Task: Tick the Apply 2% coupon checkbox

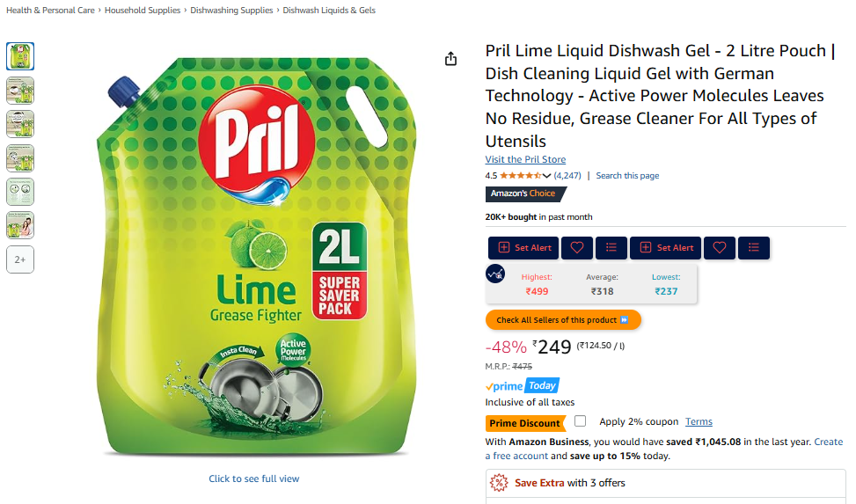Action: coord(581,421)
